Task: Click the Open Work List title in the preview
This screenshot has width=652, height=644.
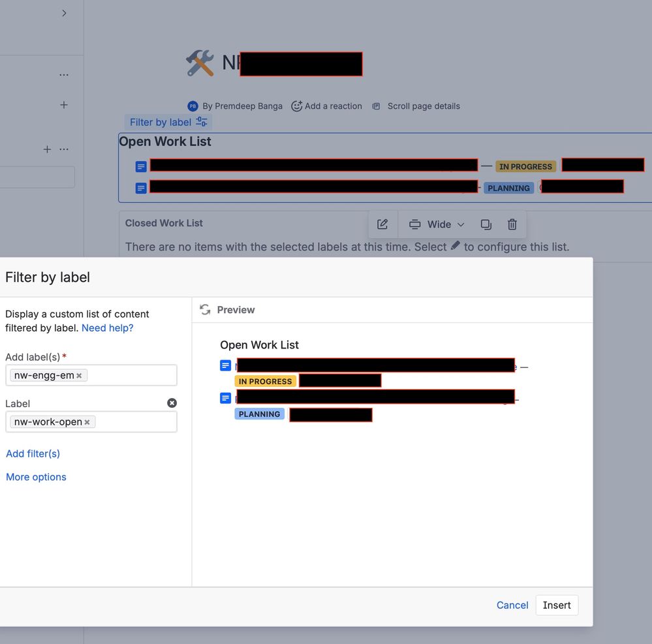Action: coord(260,345)
